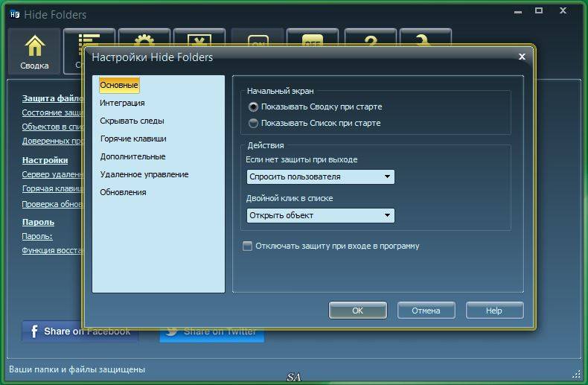Open the Настройки heading link
This screenshot has width=588, height=385.
(x=45, y=160)
